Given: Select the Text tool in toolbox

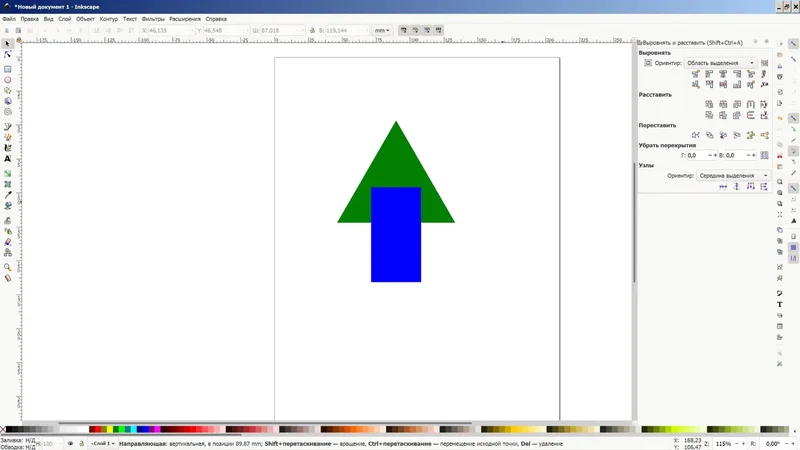Looking at the screenshot, I should [8, 159].
